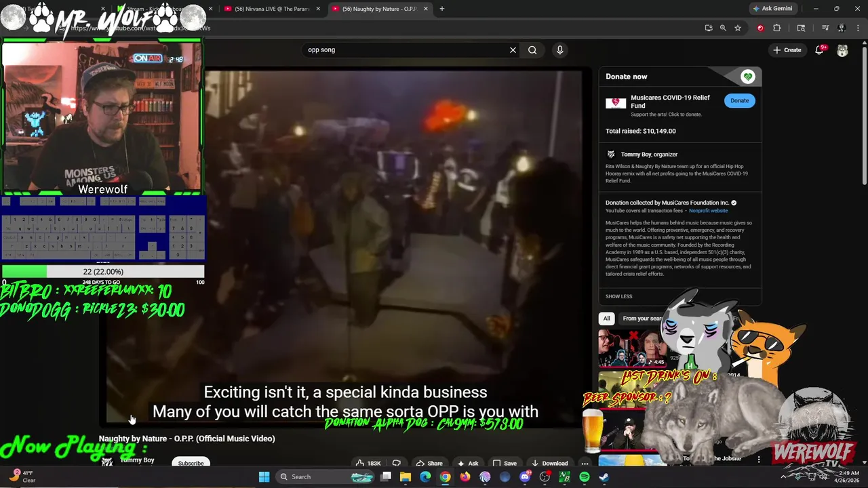The height and width of the screenshot is (488, 868).
Task: Click the Donate button
Action: tap(739, 100)
